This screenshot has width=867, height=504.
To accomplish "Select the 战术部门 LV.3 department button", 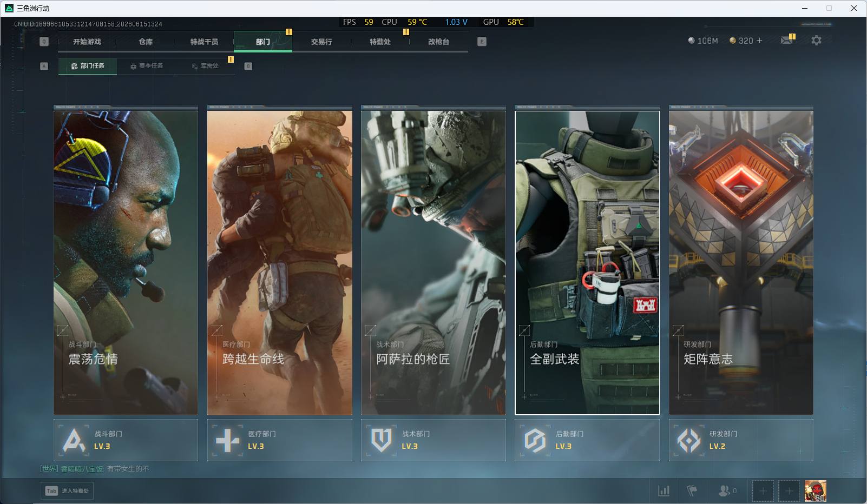I will coord(433,440).
